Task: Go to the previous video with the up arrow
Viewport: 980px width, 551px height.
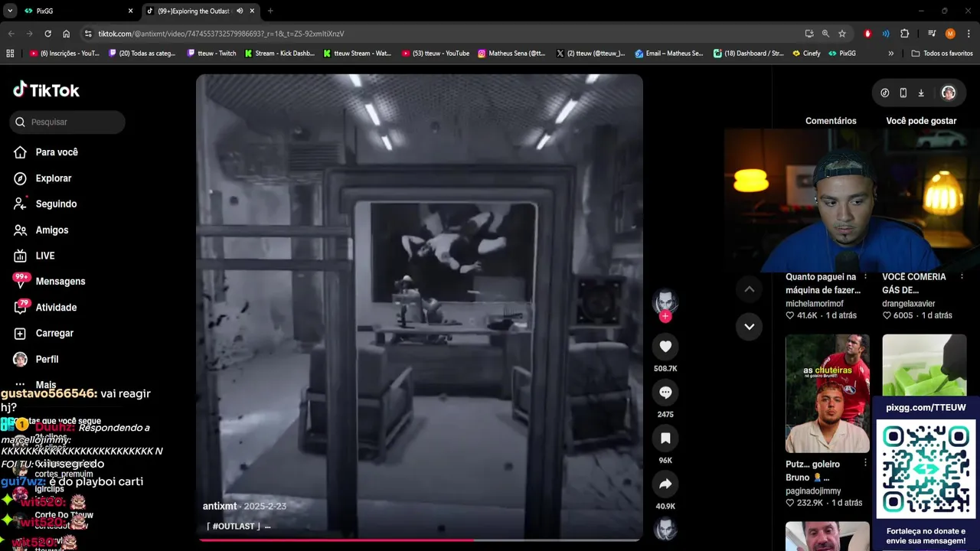Action: pyautogui.click(x=750, y=289)
